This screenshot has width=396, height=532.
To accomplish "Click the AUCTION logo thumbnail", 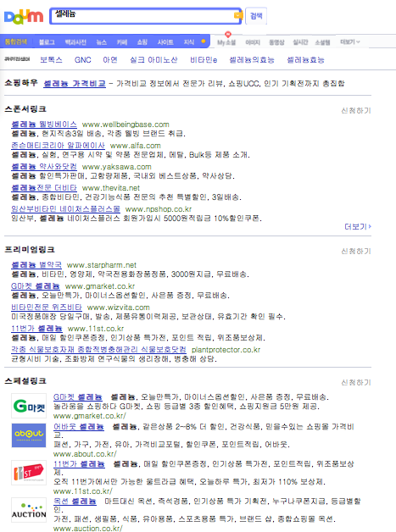I will (29, 510).
